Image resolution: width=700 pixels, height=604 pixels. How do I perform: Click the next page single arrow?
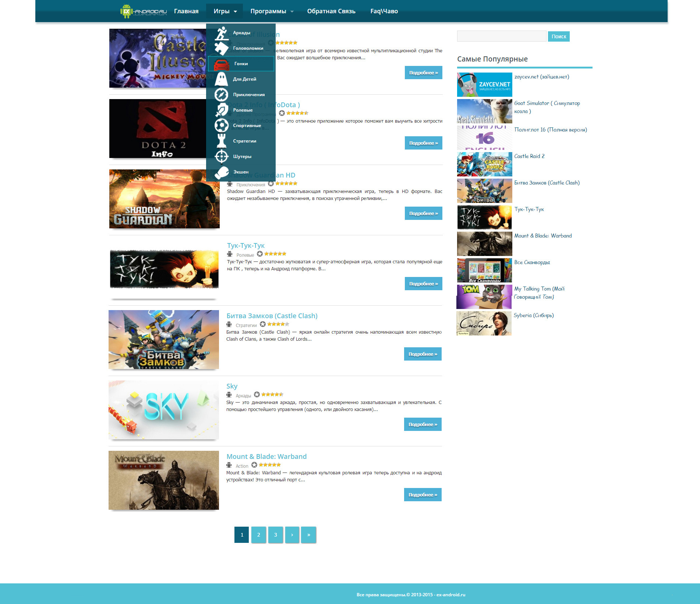pyautogui.click(x=292, y=535)
